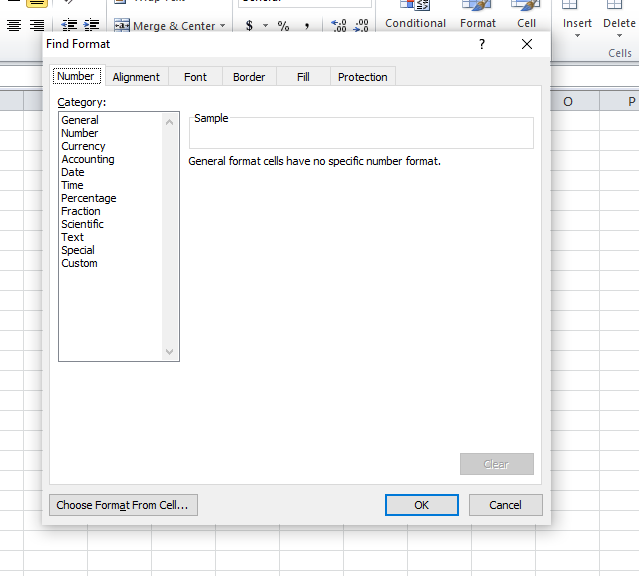Select column O header in worksheet
This screenshot has height=576, width=639.
568,102
